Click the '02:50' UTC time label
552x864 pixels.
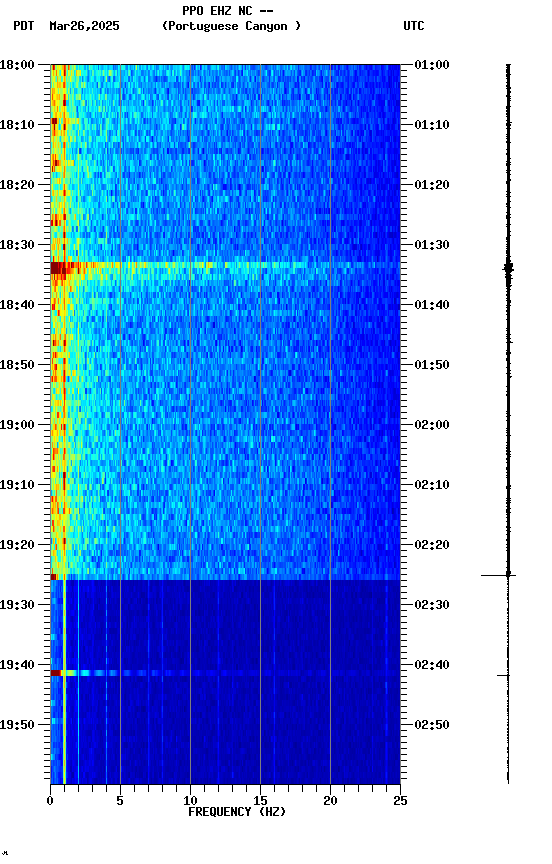(432, 725)
